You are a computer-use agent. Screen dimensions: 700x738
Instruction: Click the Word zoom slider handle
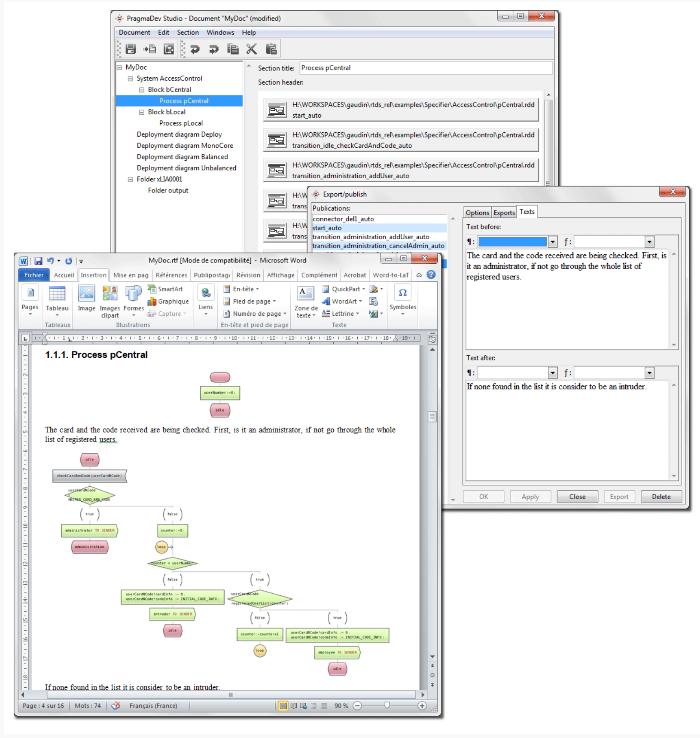point(387,705)
